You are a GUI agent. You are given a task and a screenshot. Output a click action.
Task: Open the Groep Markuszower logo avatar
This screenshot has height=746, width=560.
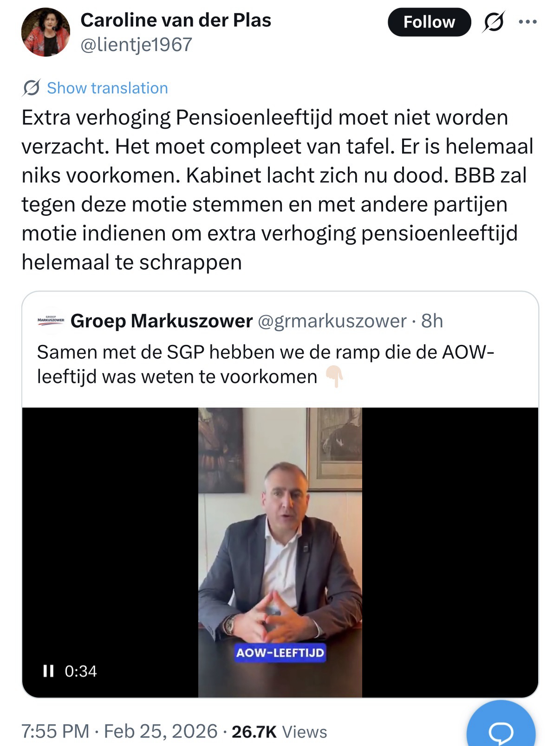point(51,321)
